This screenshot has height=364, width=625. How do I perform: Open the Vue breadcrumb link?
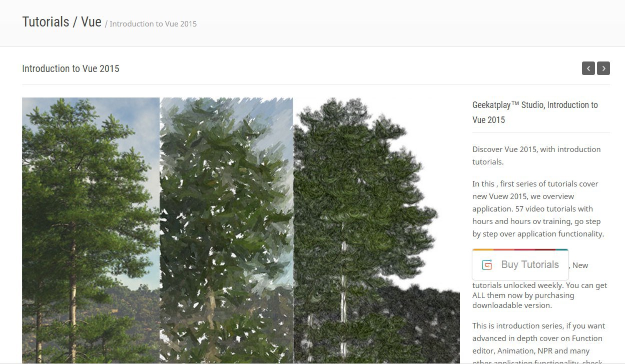[91, 22]
